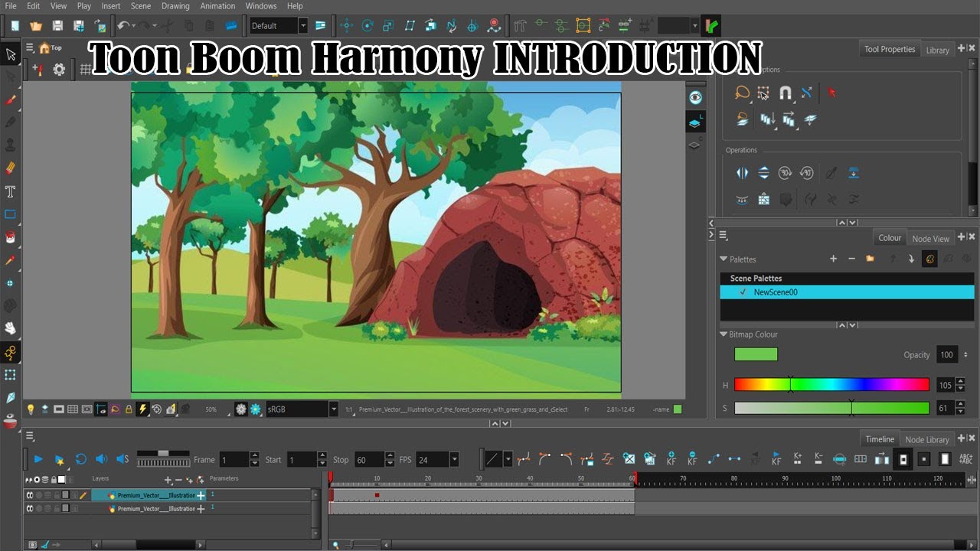Click the Import palette folder icon

click(x=870, y=259)
